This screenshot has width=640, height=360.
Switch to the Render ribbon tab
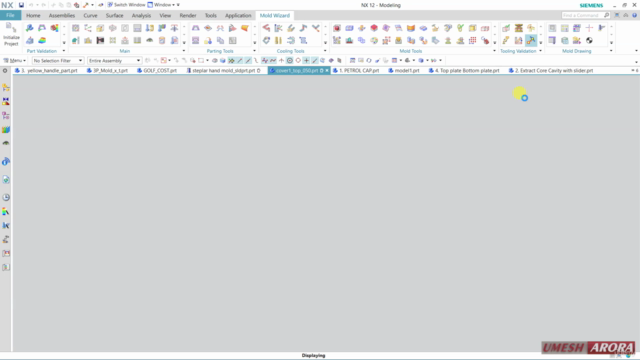click(188, 16)
